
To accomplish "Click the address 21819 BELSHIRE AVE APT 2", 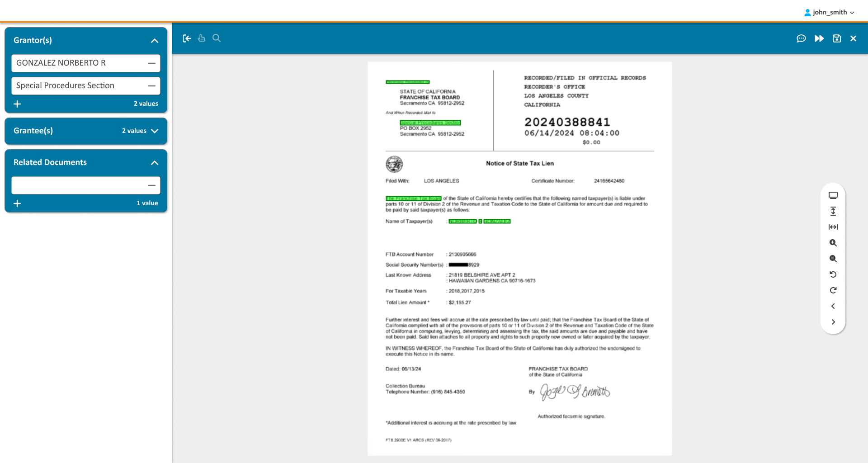I will [482, 275].
